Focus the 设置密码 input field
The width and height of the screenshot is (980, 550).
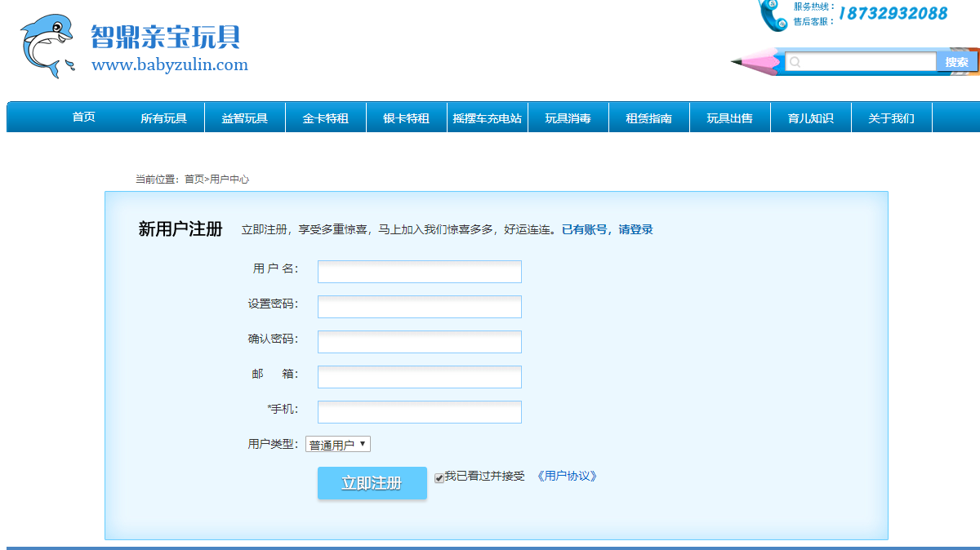420,307
